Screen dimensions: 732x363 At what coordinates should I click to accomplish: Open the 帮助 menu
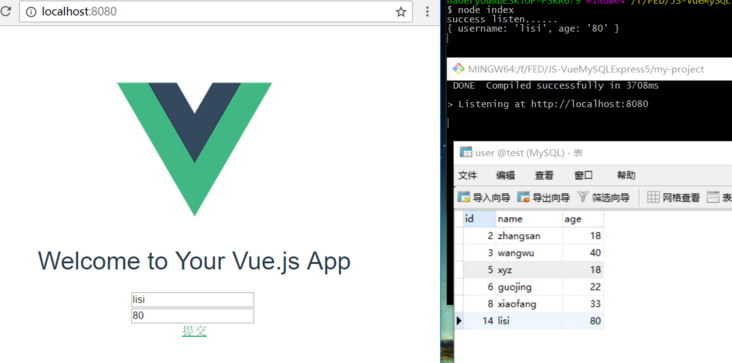click(x=626, y=175)
